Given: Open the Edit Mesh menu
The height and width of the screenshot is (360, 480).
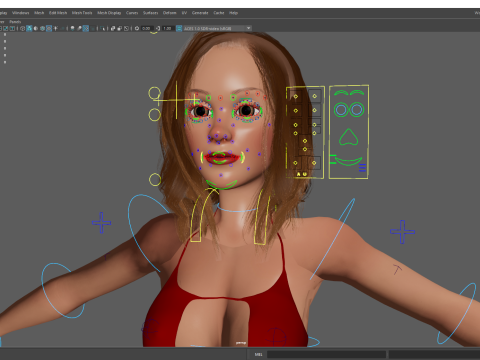Looking at the screenshot, I should (58, 13).
